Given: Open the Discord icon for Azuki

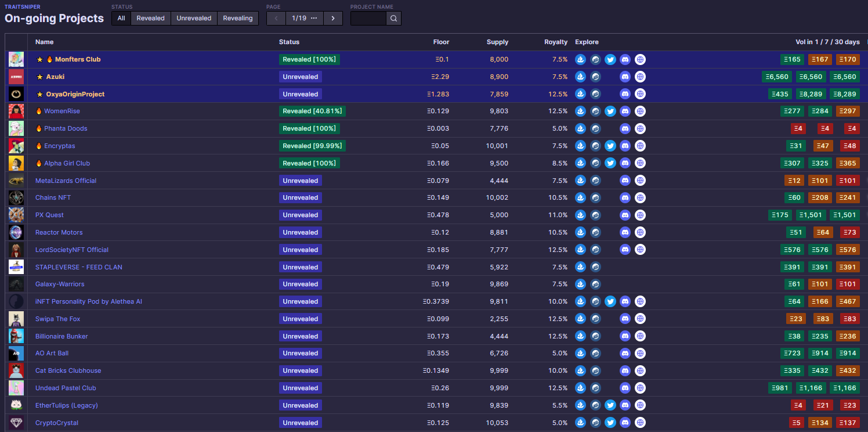Looking at the screenshot, I should [625, 77].
